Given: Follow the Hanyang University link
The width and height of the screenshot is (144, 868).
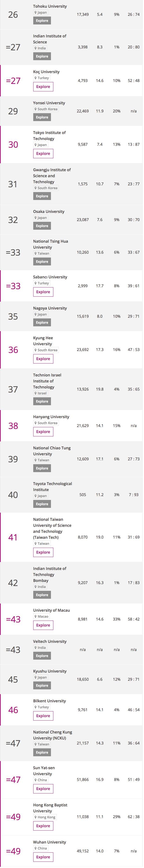Looking at the screenshot, I should click(x=51, y=417).
